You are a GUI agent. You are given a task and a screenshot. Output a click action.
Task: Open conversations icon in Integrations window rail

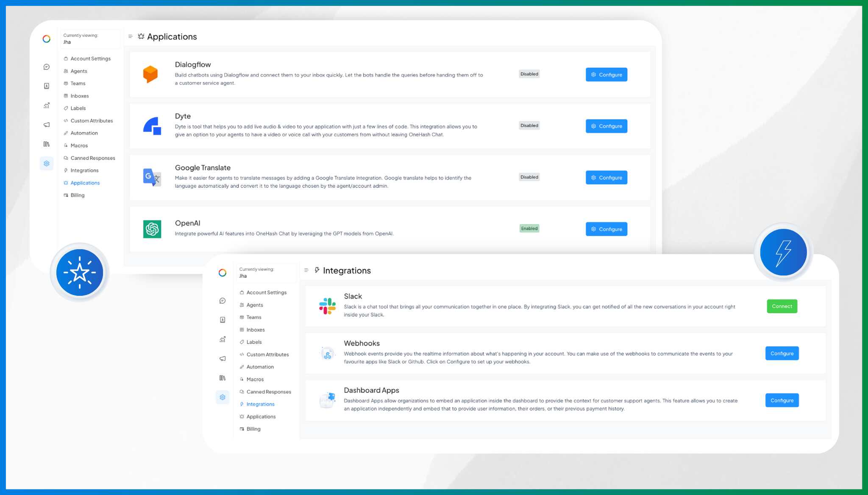click(223, 301)
